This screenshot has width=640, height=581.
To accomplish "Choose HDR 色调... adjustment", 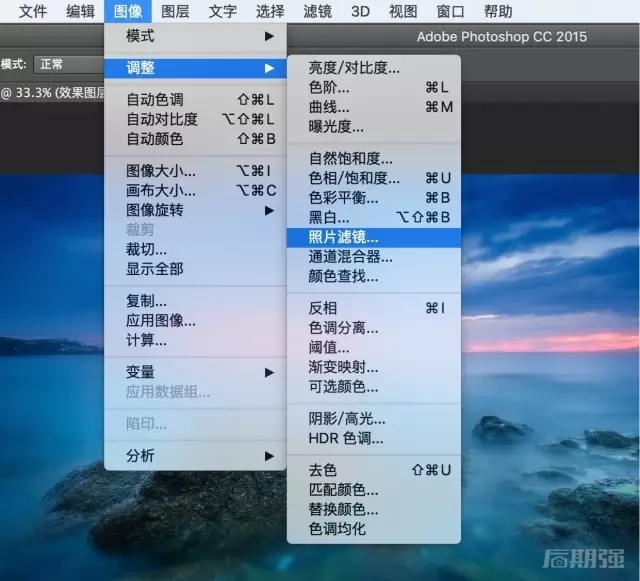I will click(374, 438).
